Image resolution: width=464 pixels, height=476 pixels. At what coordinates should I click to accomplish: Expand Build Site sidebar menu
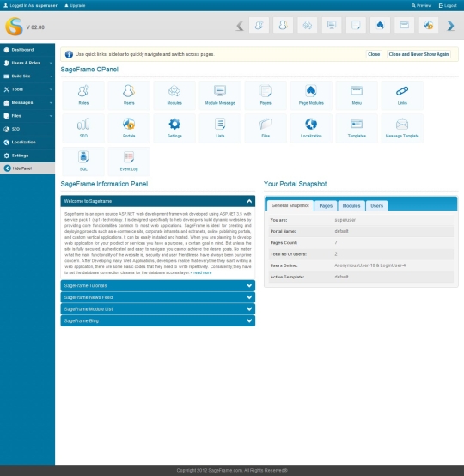27,76
